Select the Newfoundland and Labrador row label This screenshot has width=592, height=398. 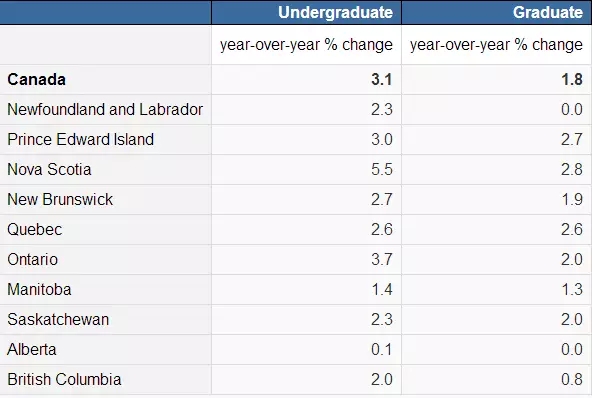[x=105, y=110]
